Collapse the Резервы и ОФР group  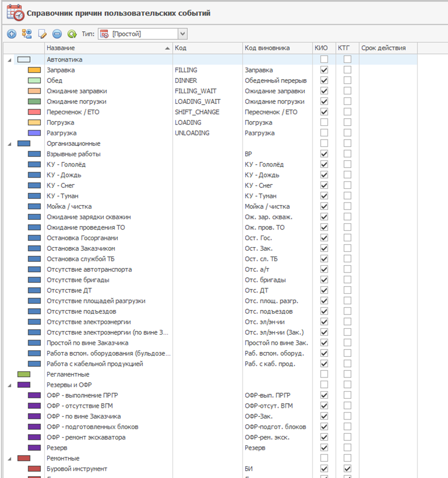(10, 385)
